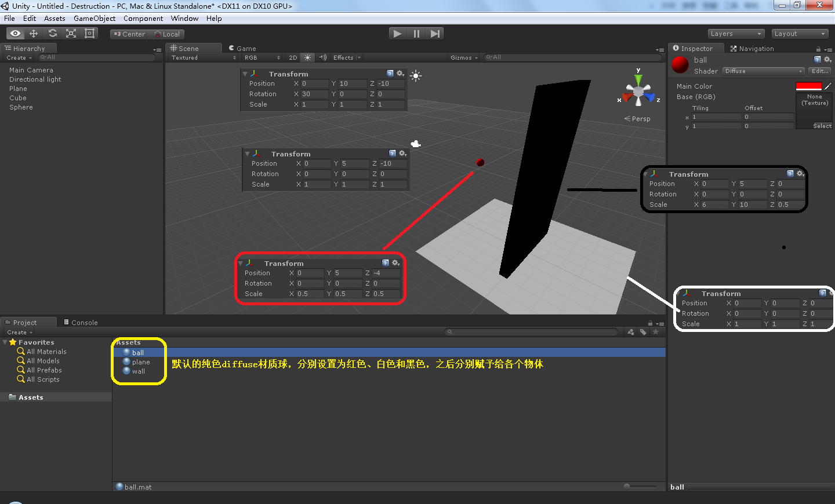
Task: Click the directional light gizmo in scene
Action: tap(416, 75)
